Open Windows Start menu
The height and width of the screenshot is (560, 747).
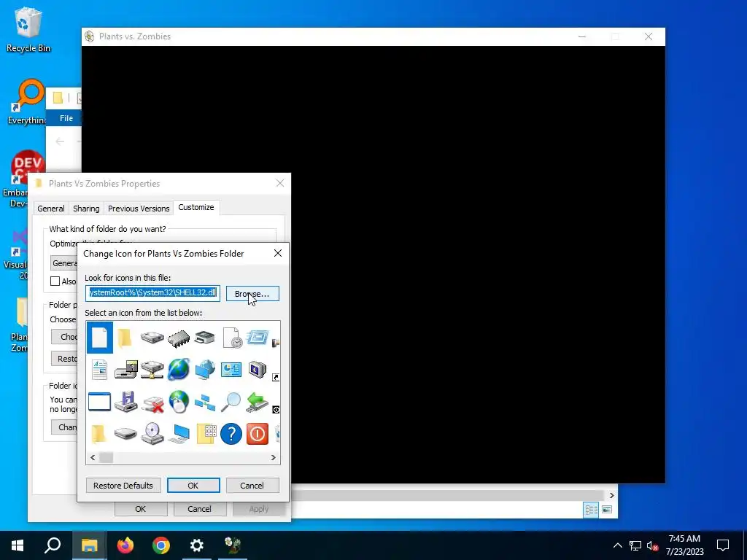(18, 545)
